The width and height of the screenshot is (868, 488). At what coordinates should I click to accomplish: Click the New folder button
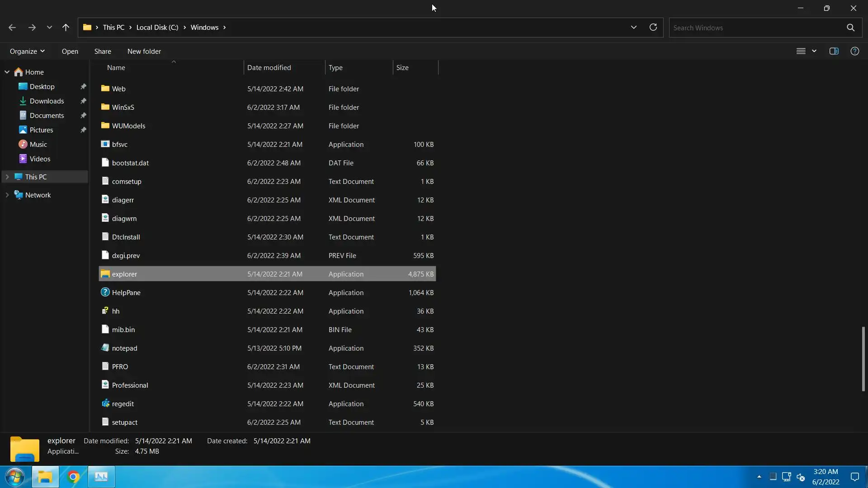[144, 51]
